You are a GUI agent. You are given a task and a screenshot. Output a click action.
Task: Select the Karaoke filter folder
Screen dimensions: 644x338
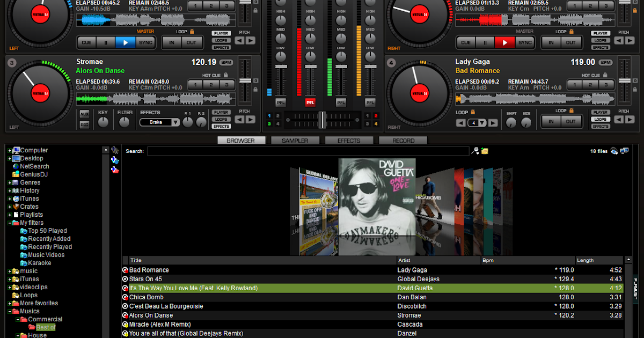point(36,263)
